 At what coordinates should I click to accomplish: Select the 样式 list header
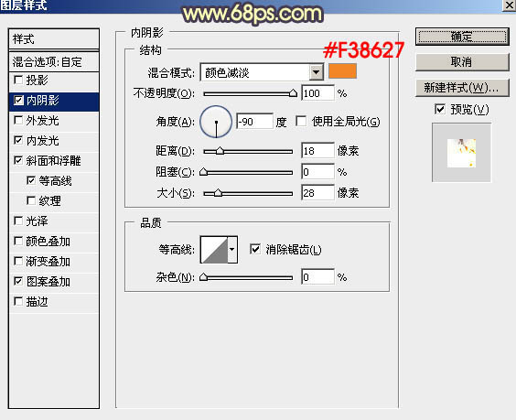click(54, 39)
